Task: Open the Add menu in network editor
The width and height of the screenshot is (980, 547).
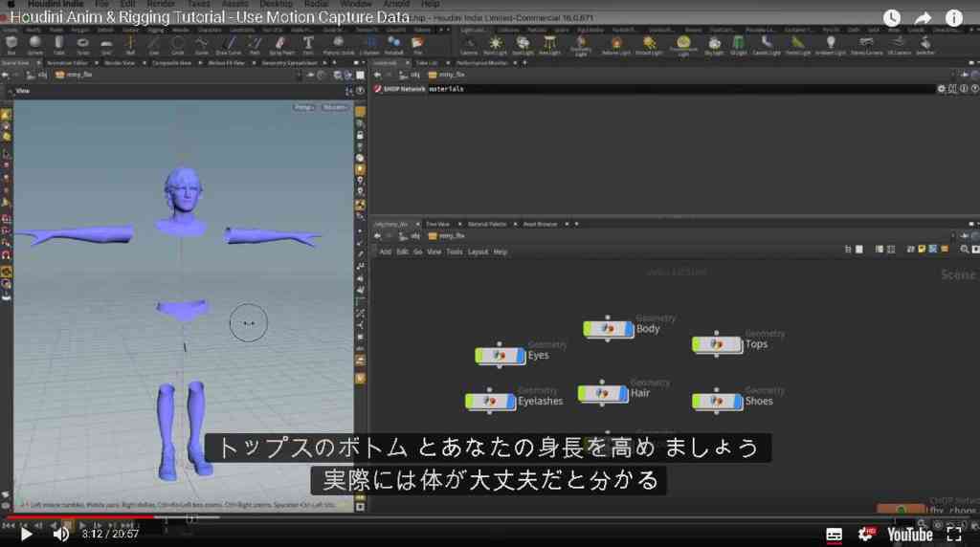Action: [385, 252]
